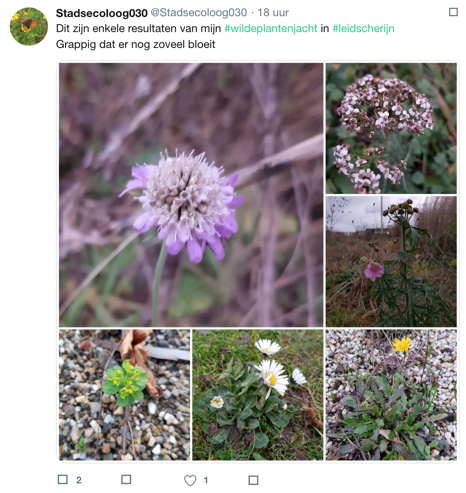Open the #leidscherijn hashtag link
The height and width of the screenshot is (493, 466).
(x=363, y=28)
